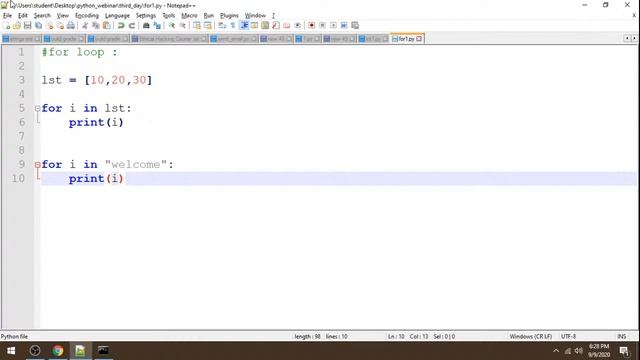The height and width of the screenshot is (360, 640).
Task: Click the Save recorded macro icon
Action: click(x=355, y=25)
